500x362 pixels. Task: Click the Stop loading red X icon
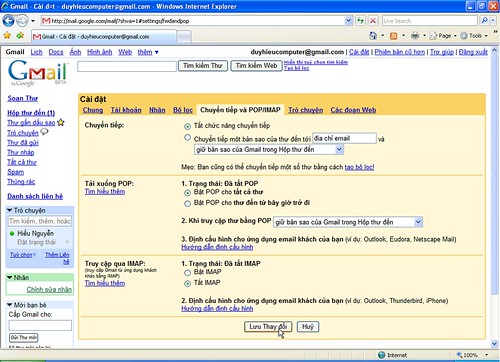[x=373, y=21]
